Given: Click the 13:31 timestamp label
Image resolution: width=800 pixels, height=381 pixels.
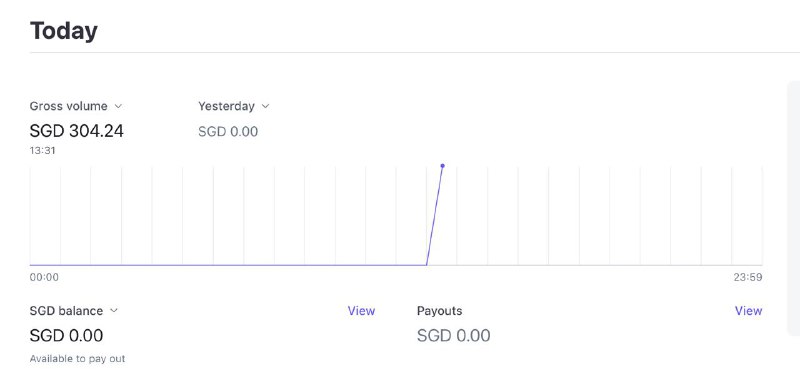Looking at the screenshot, I should tap(42, 150).
